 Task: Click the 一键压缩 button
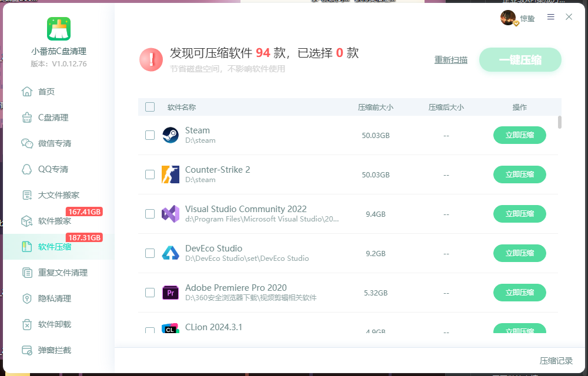[520, 59]
